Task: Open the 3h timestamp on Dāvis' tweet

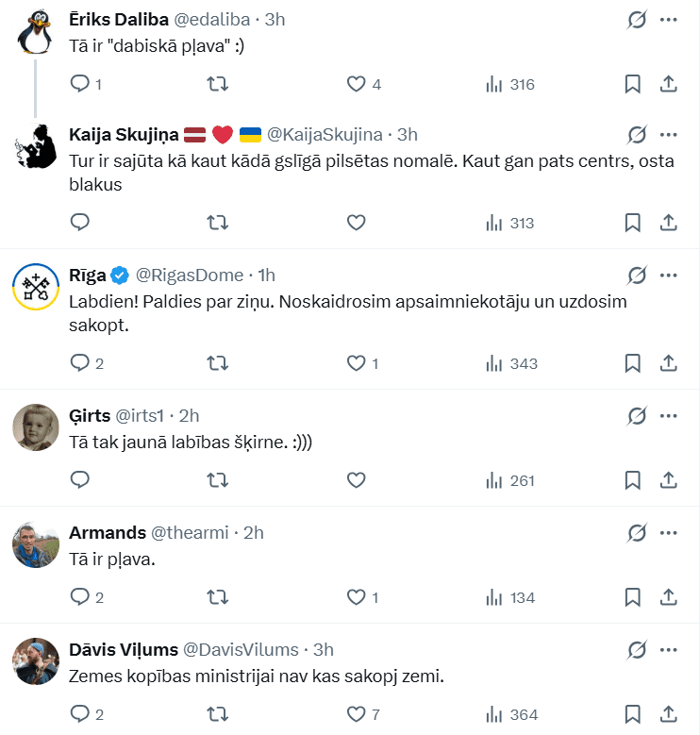Action: (323, 649)
